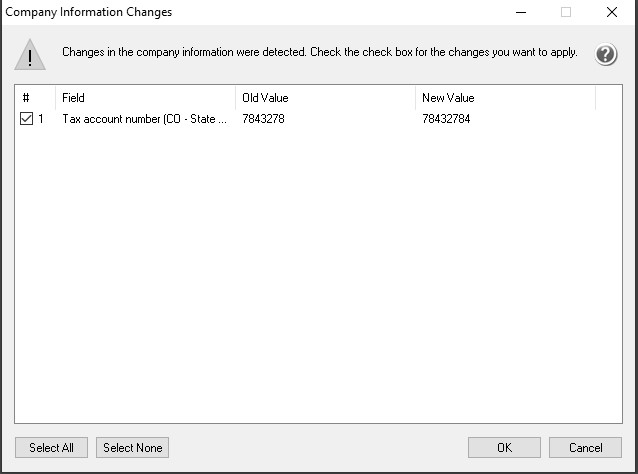The height and width of the screenshot is (474, 638).
Task: Minimize the Company Information Changes window
Action: (521, 12)
